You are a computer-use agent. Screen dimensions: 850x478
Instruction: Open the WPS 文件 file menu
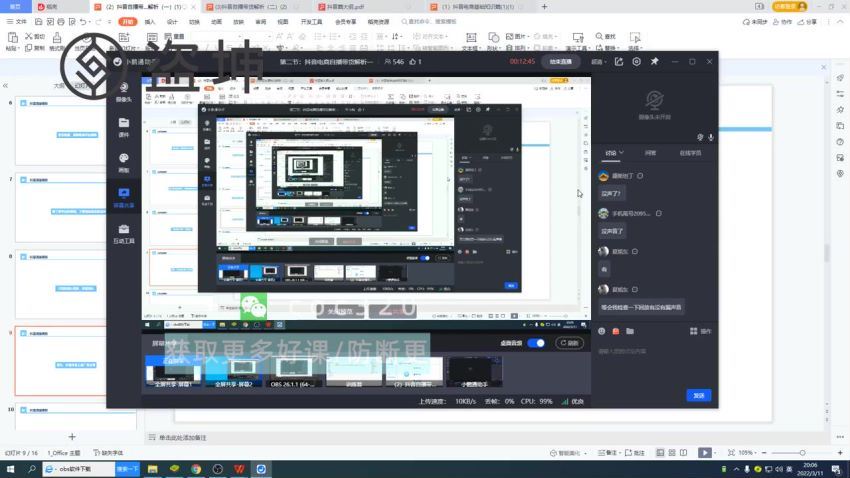point(17,22)
